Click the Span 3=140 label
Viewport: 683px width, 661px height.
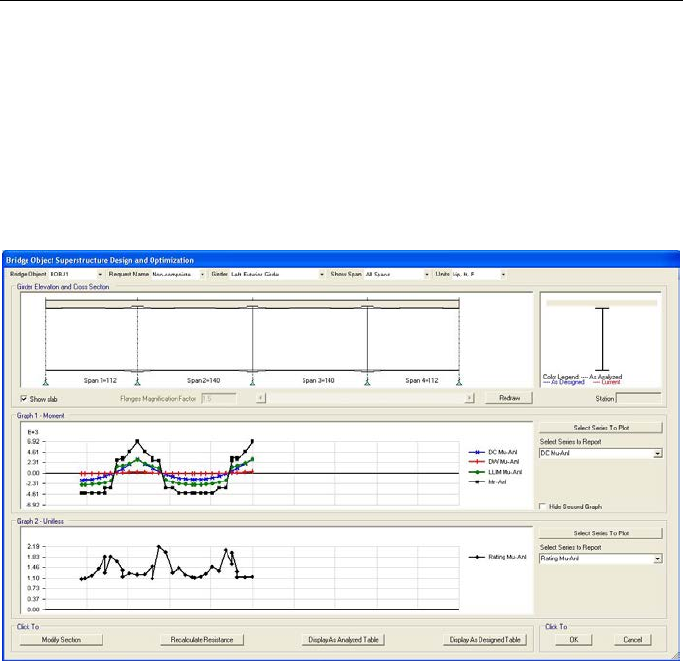(318, 380)
